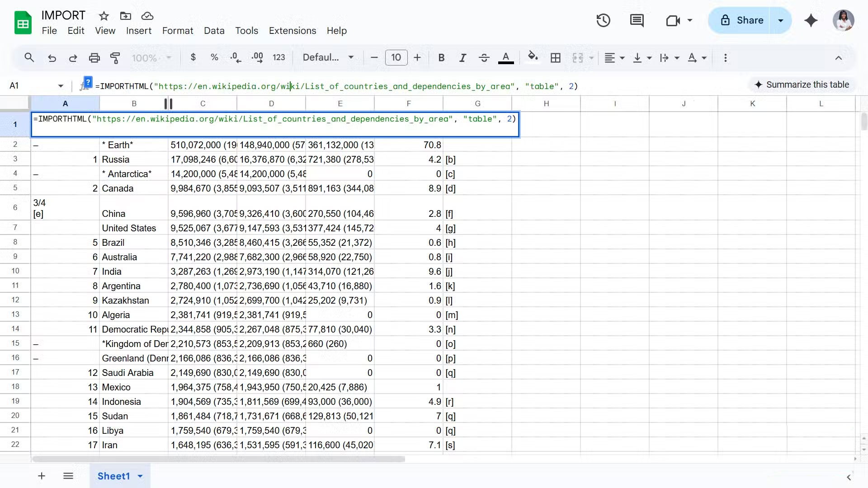Click Summarize this table

click(x=802, y=84)
